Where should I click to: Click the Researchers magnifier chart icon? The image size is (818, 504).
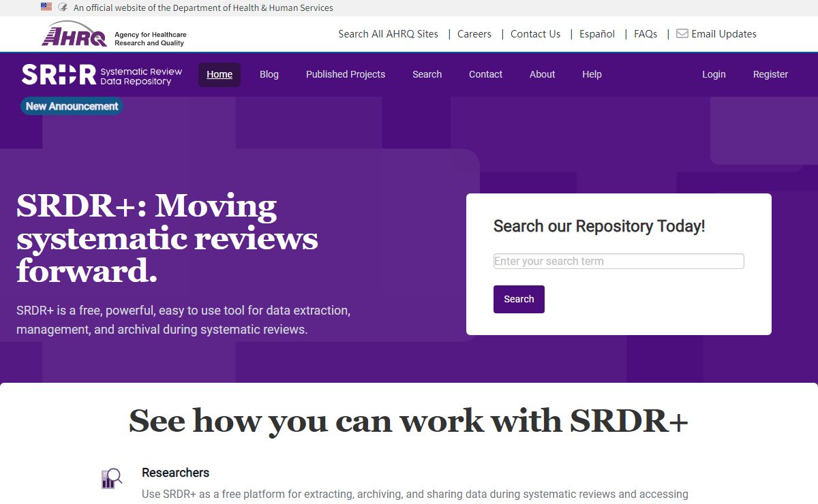point(111,478)
